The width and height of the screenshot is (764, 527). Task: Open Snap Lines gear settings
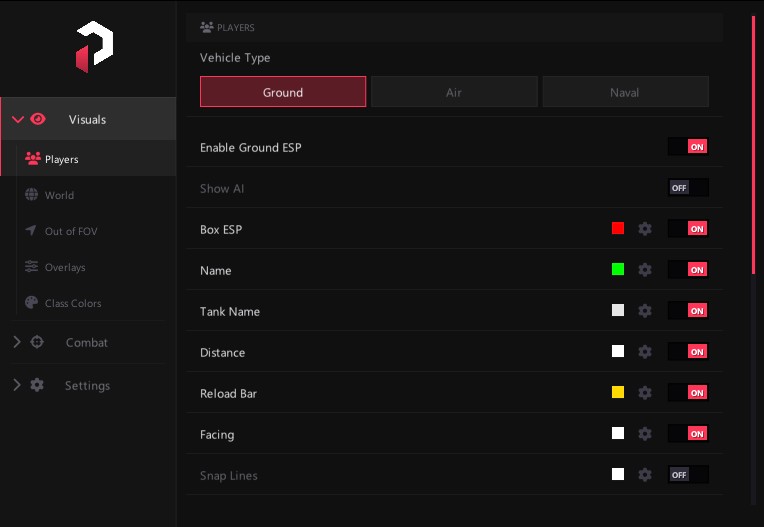(x=645, y=474)
